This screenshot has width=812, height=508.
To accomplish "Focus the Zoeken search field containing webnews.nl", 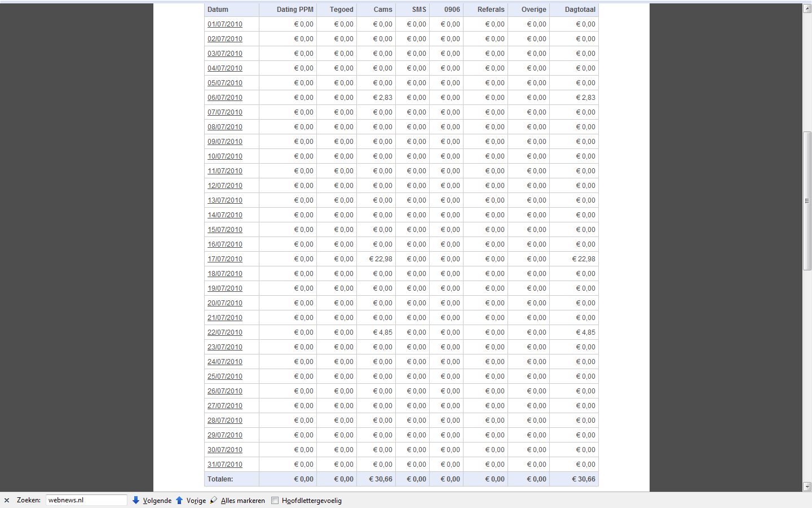I will (x=86, y=500).
